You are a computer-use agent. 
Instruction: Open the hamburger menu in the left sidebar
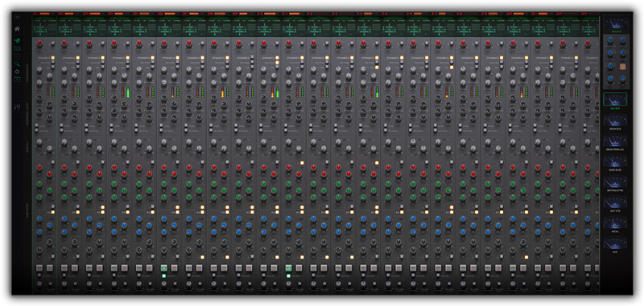click(x=17, y=18)
